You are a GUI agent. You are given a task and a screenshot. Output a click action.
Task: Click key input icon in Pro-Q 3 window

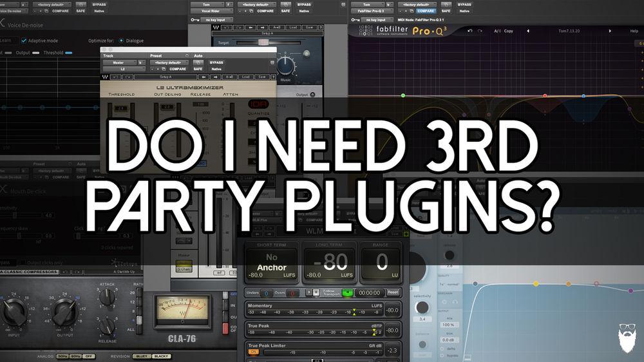(x=355, y=20)
